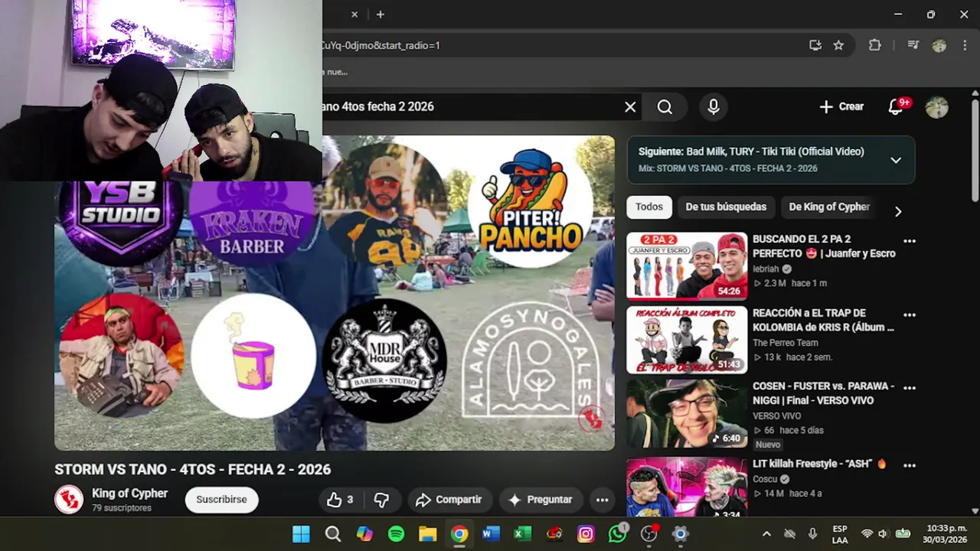This screenshot has width=980, height=551.
Task: Expand the Siguiente mix playlist panel
Action: (x=896, y=160)
